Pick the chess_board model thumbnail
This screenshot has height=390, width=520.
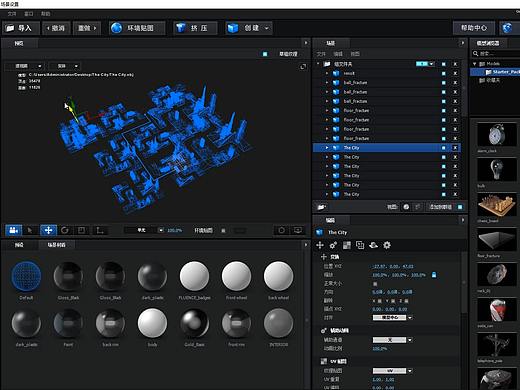pyautogui.click(x=497, y=205)
